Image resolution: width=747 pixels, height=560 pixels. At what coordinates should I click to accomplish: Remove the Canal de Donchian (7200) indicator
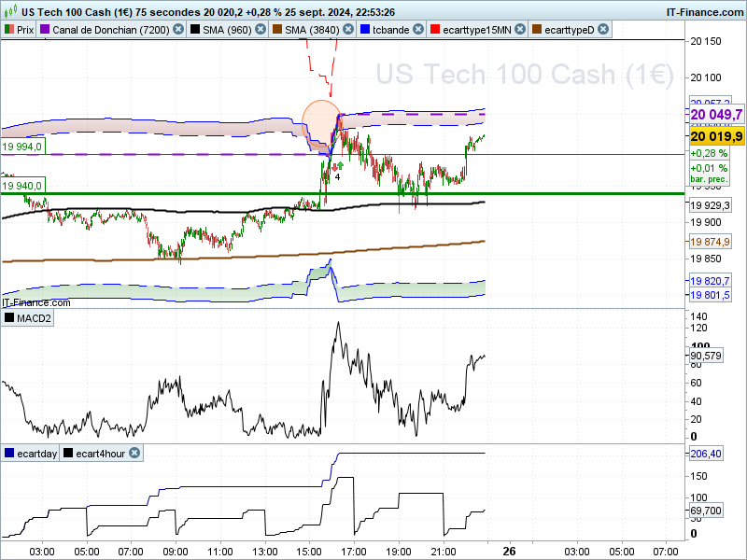(x=178, y=30)
